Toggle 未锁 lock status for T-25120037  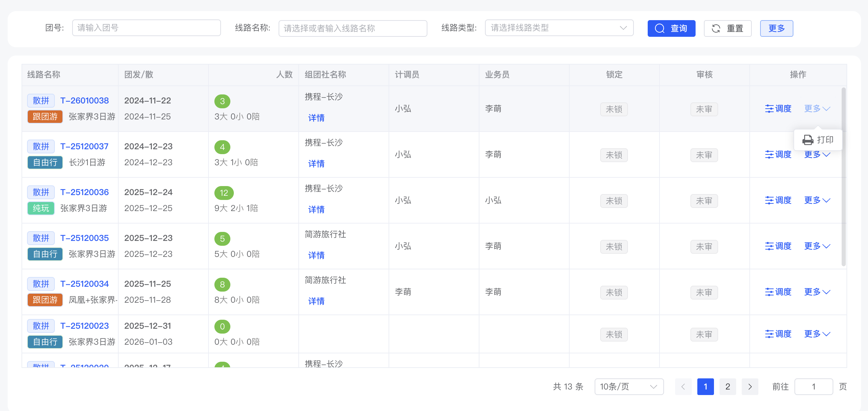(x=614, y=155)
